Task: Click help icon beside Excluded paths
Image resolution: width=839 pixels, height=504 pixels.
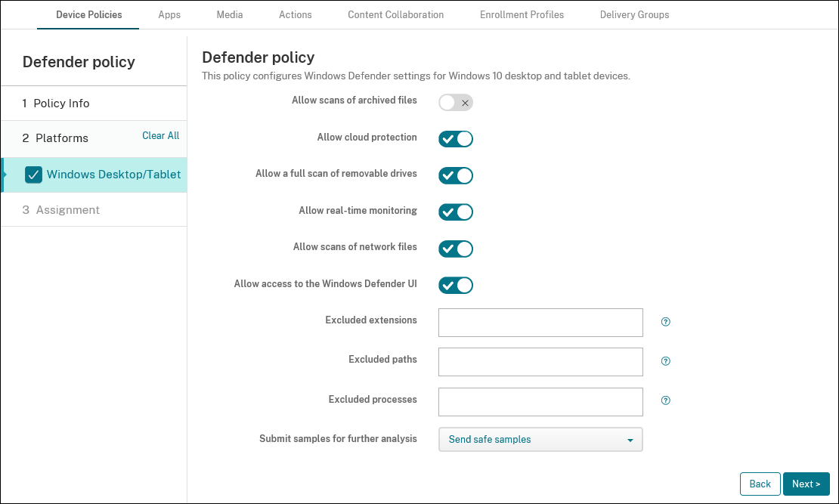Action: pyautogui.click(x=666, y=361)
